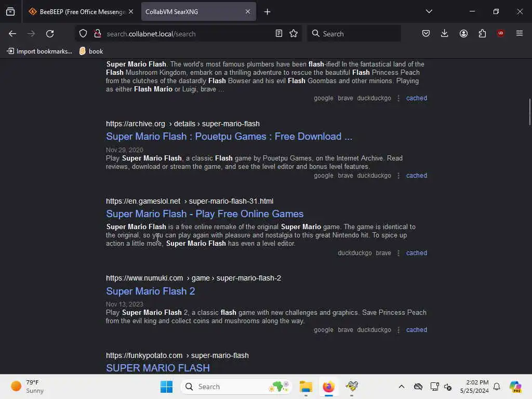Open Super Mario Flash Play Free Online Games
Image resolution: width=532 pixels, height=399 pixels.
point(205,214)
